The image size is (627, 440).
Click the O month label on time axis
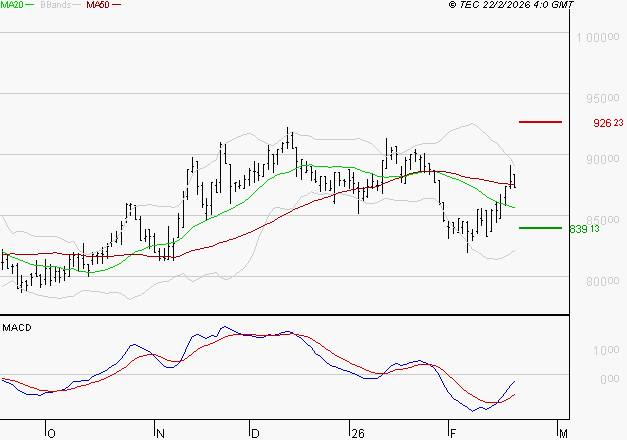[x=51, y=434]
